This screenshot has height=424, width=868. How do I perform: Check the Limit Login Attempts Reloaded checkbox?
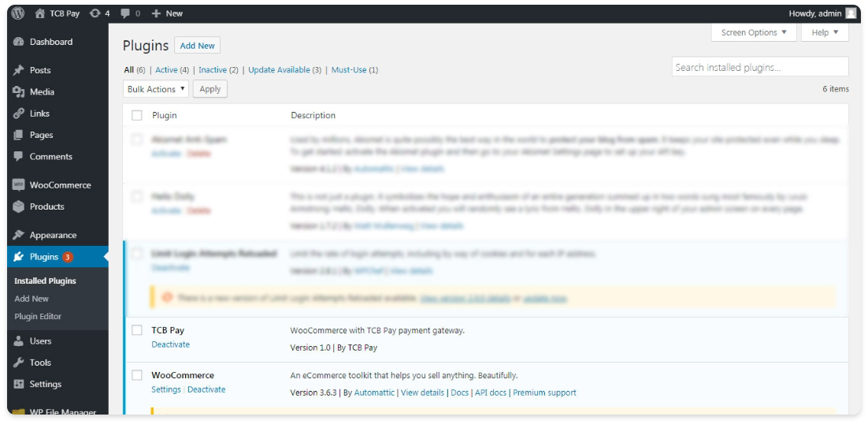click(137, 254)
